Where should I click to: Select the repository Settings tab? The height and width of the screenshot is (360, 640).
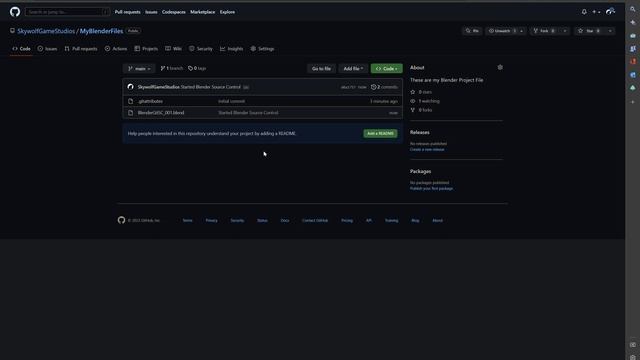(262, 49)
